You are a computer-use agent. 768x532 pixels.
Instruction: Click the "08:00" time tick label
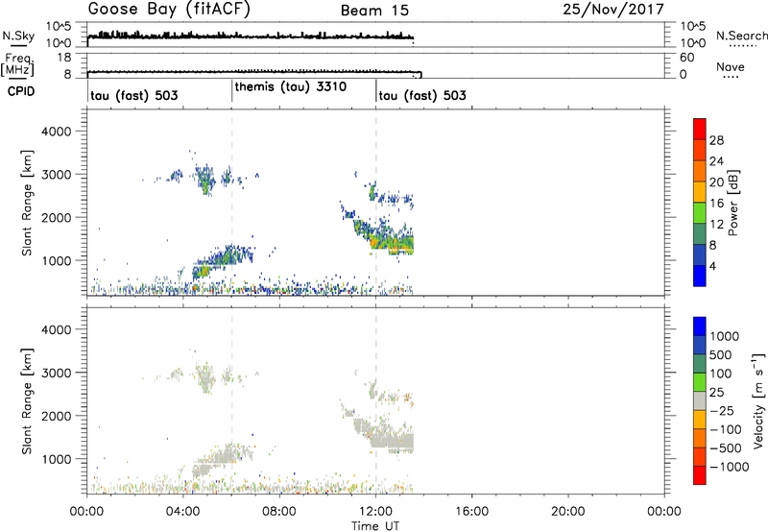pyautogui.click(x=279, y=512)
